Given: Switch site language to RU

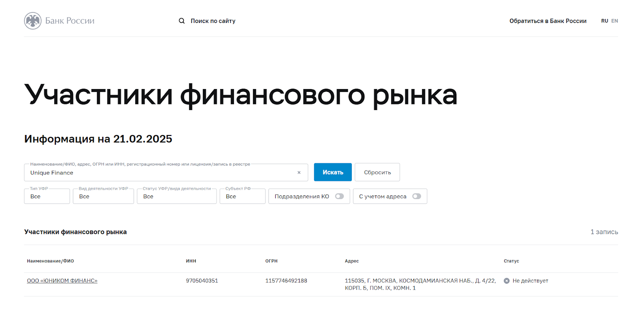Looking at the screenshot, I should 605,21.
